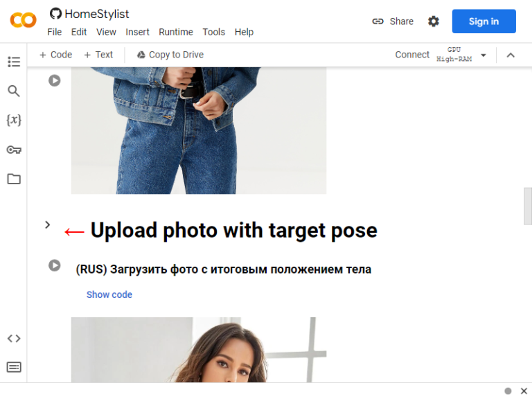Image resolution: width=532 pixels, height=399 pixels.
Task: Click the Share link icon
Action: [x=378, y=21]
